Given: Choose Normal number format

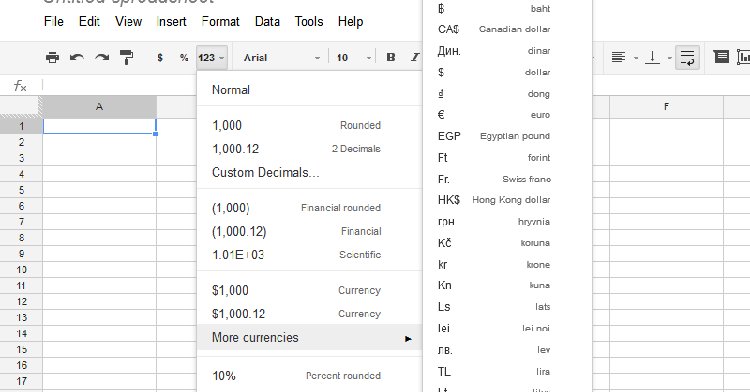Looking at the screenshot, I should point(309,90).
